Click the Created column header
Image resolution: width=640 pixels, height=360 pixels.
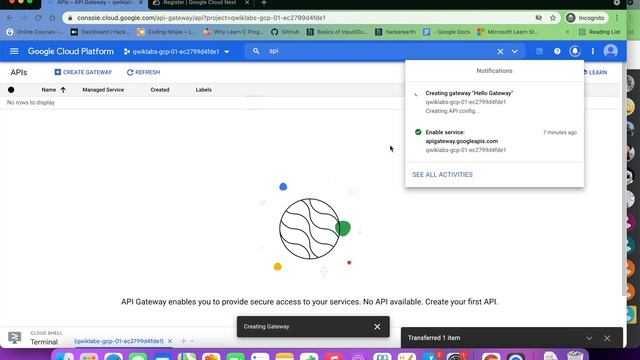coord(160,90)
